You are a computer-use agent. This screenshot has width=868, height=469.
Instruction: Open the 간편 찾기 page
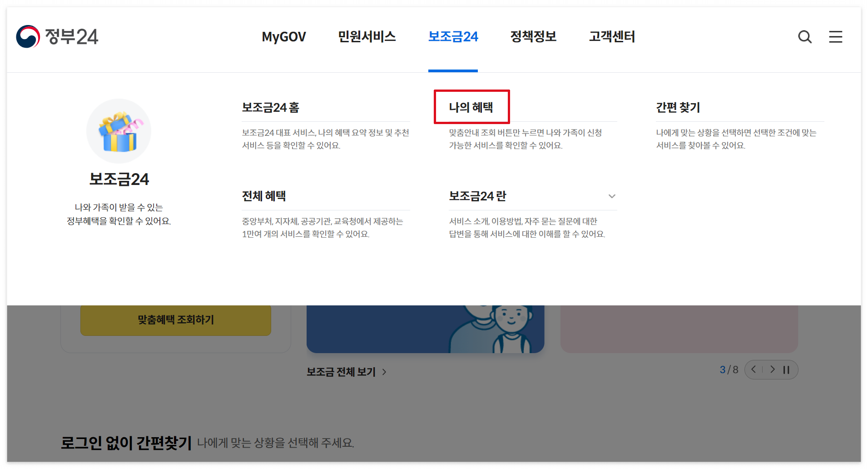click(678, 108)
